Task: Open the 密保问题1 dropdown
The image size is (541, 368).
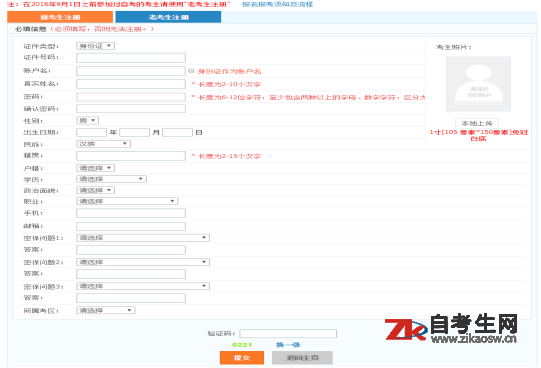Action: pyautogui.click(x=143, y=238)
